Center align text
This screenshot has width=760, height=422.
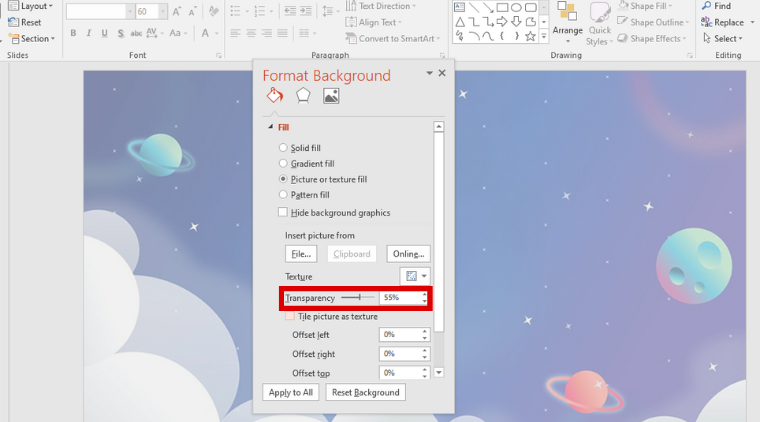[251, 33]
